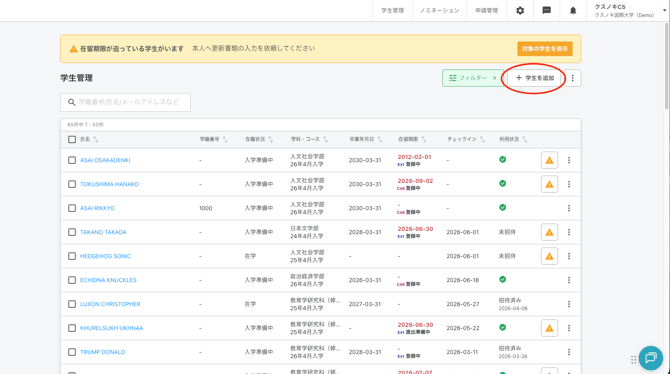
Task: Open settings via the gear icon
Action: click(x=520, y=11)
